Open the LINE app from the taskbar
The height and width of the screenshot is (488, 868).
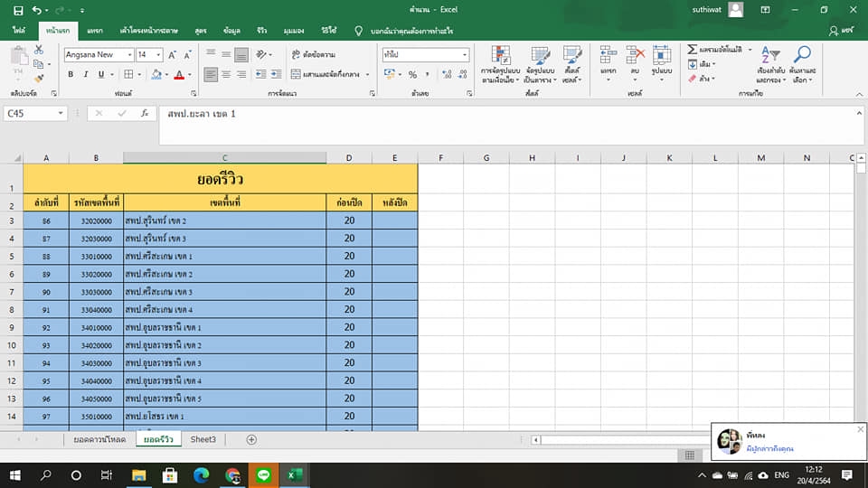(x=264, y=474)
